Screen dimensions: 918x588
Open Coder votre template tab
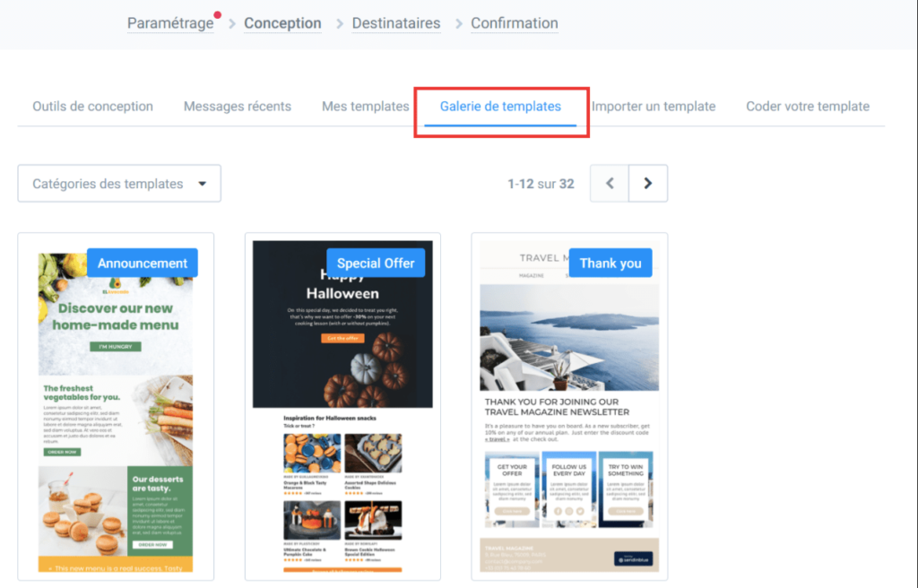[x=808, y=106]
